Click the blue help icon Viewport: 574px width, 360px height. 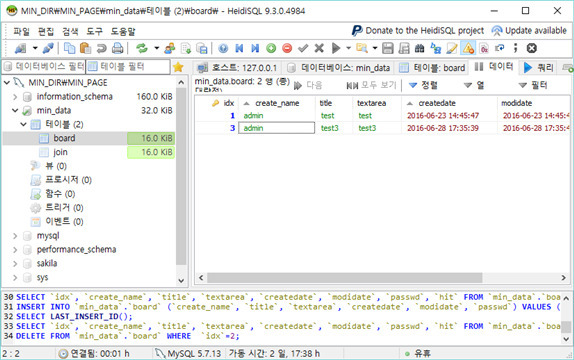click(x=223, y=48)
